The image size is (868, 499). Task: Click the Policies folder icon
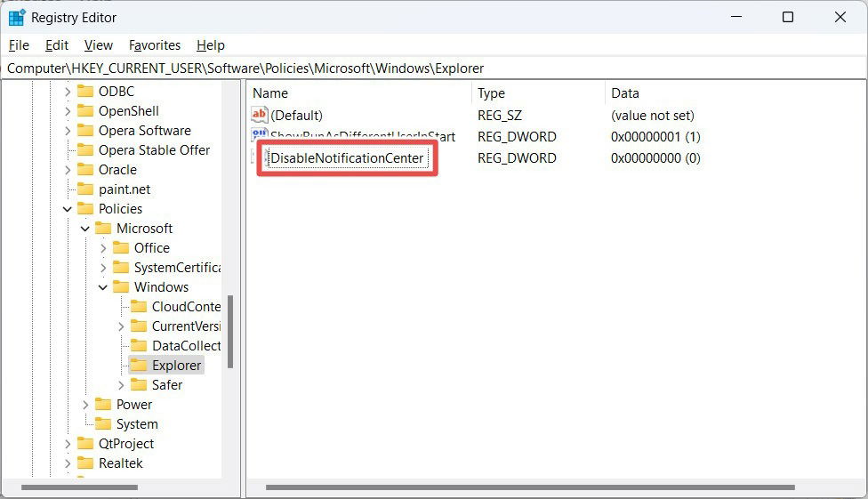point(85,209)
